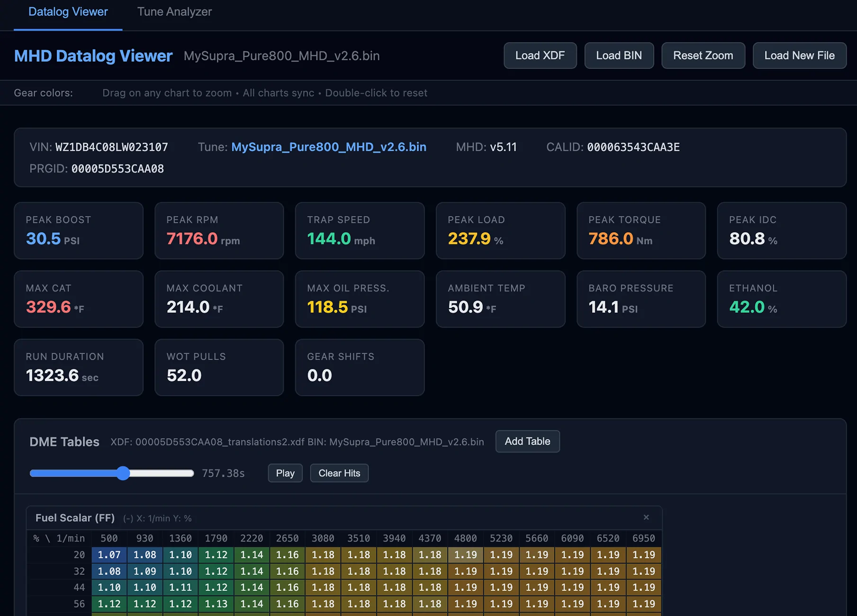Click the Gear colors label
Viewport: 857px width, 616px height.
[x=44, y=93]
